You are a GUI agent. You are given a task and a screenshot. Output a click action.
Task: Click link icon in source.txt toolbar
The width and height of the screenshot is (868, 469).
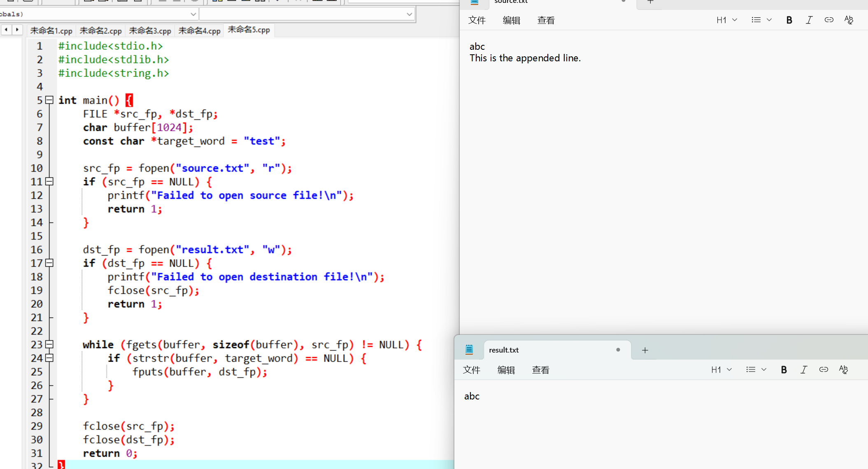828,20
